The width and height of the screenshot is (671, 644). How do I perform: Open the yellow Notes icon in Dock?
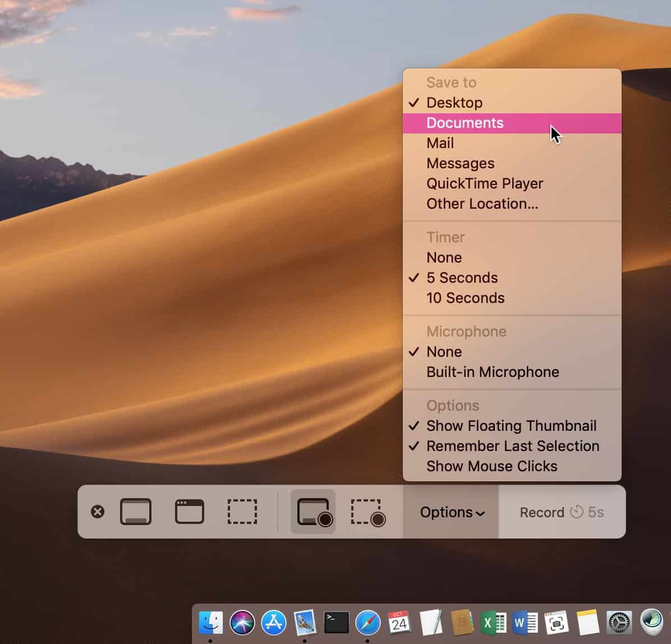(587, 622)
